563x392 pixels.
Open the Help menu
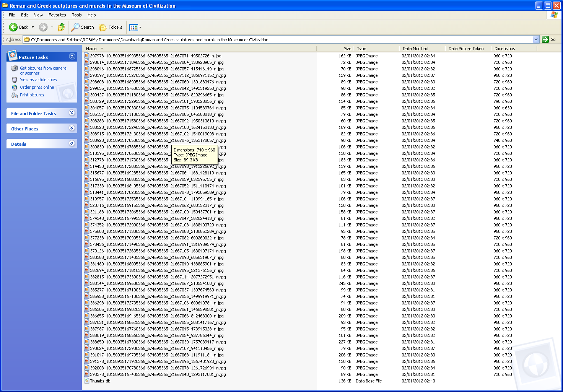click(x=92, y=15)
